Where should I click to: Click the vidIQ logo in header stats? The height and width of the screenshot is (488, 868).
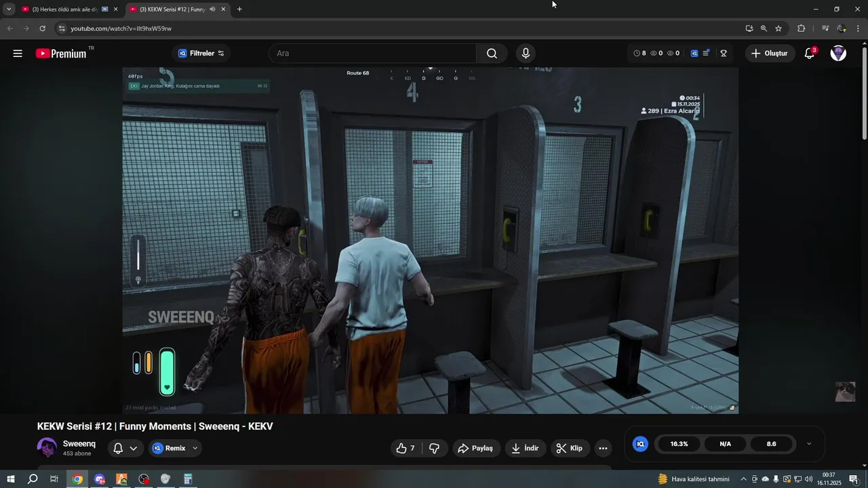(694, 54)
